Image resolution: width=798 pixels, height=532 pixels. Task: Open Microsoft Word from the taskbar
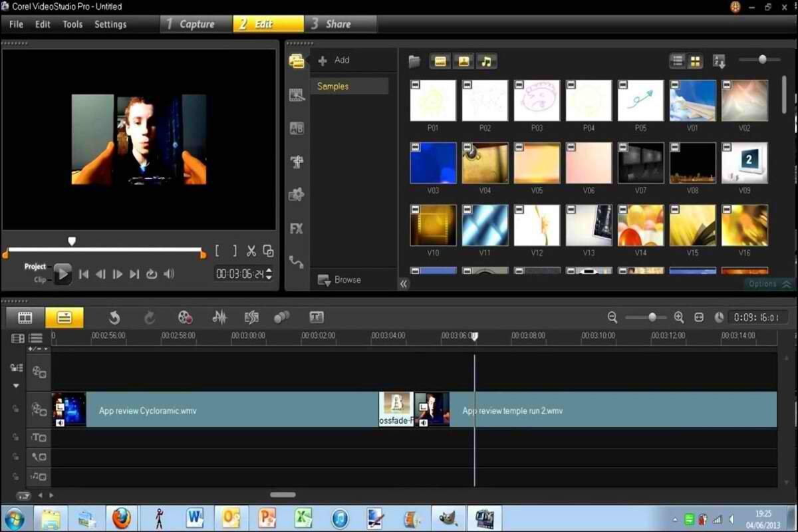pyautogui.click(x=195, y=517)
